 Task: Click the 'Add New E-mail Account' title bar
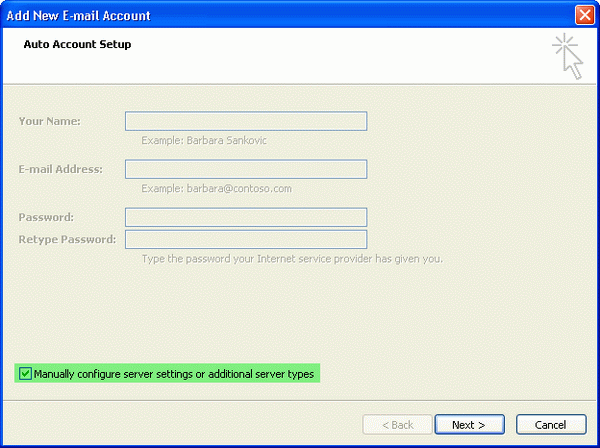coord(250,15)
